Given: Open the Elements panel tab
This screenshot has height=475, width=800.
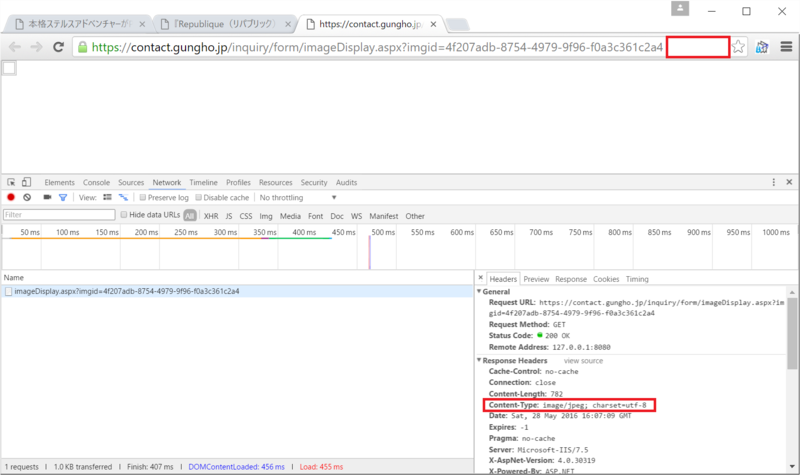Looking at the screenshot, I should [x=59, y=183].
